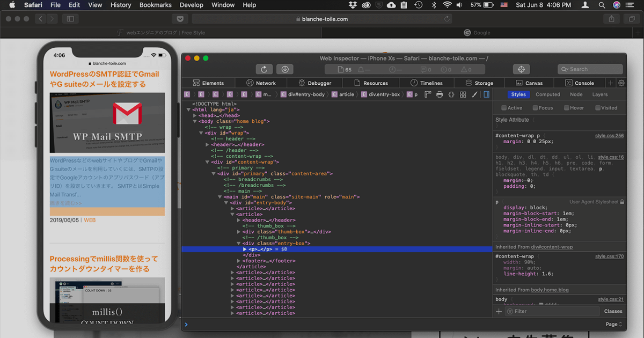Switch to the Network tab
Screen dimensions: 644x338
point(261,83)
